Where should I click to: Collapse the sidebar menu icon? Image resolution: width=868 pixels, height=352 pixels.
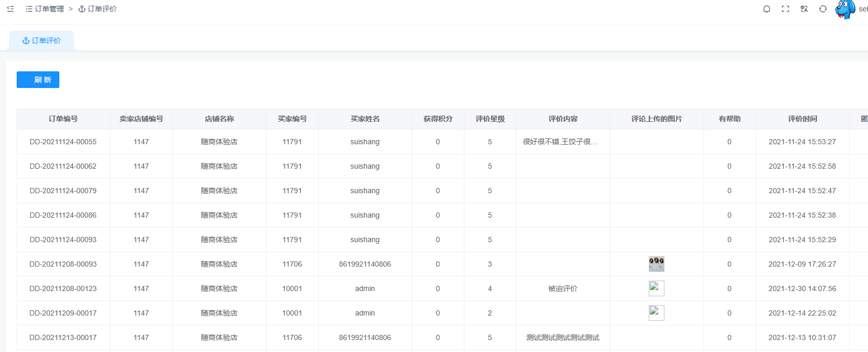click(x=10, y=9)
